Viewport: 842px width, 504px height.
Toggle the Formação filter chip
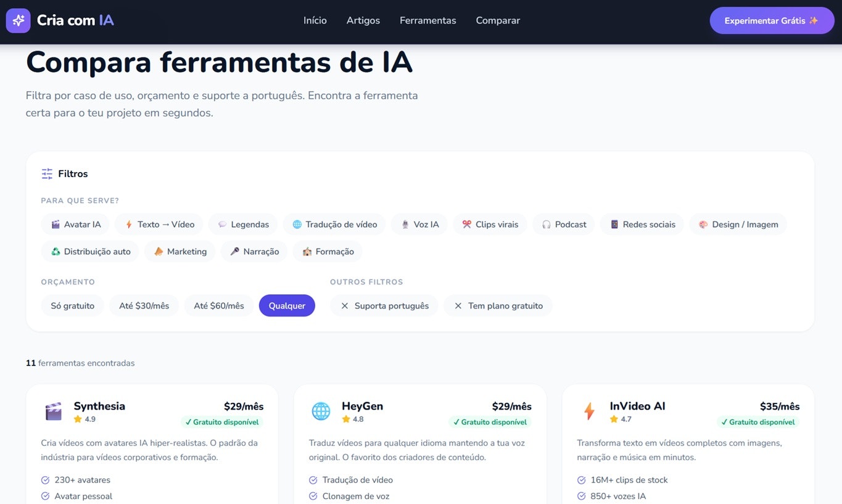[x=328, y=252]
